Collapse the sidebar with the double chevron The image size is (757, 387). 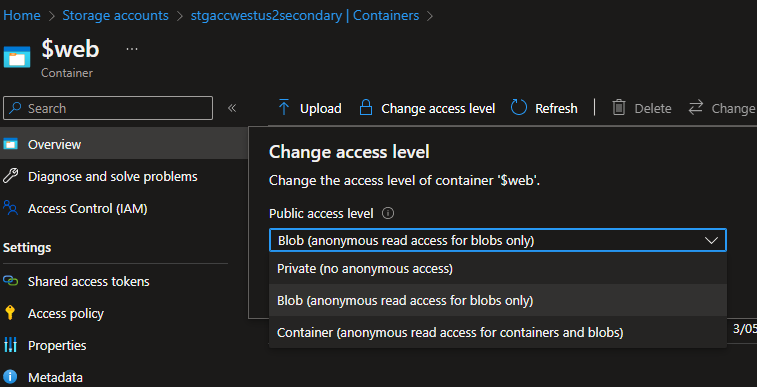tap(232, 108)
